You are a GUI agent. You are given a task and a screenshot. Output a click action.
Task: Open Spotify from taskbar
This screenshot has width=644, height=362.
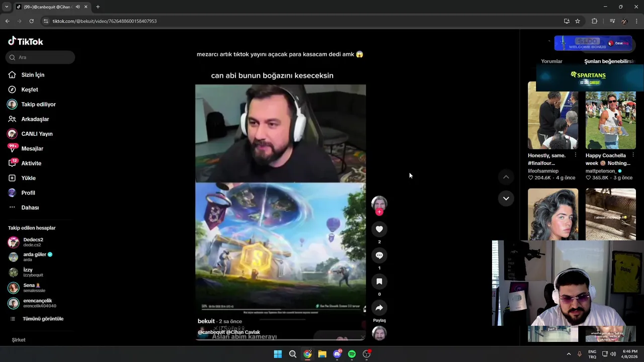click(x=352, y=354)
